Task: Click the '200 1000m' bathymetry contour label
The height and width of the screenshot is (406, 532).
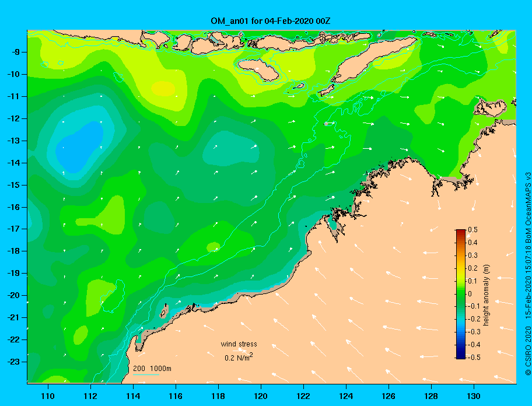Action: (x=152, y=368)
